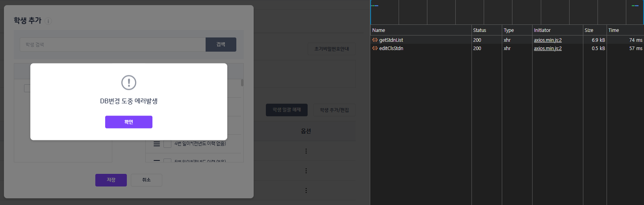Screen dimensions: 644x205
Task: Open first row's three-dot options menu
Action: tap(306, 151)
